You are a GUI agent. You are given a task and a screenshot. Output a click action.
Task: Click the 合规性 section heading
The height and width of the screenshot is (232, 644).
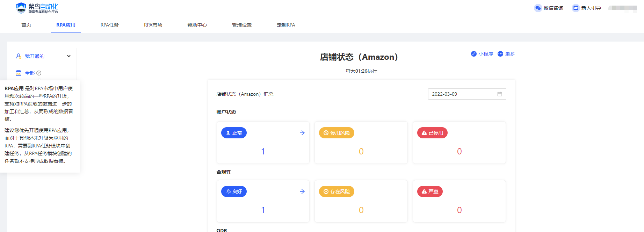click(224, 172)
